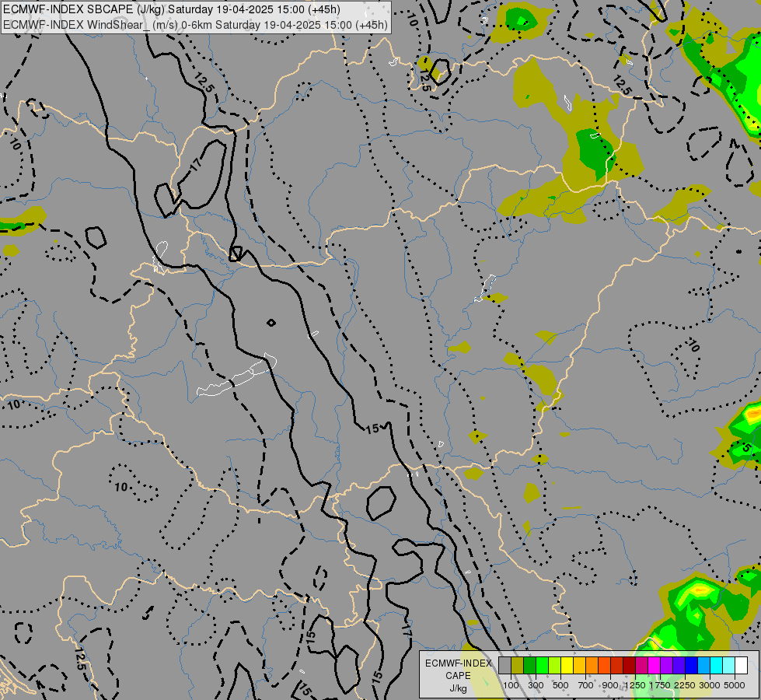Select the white last legend swatch

coord(741,665)
